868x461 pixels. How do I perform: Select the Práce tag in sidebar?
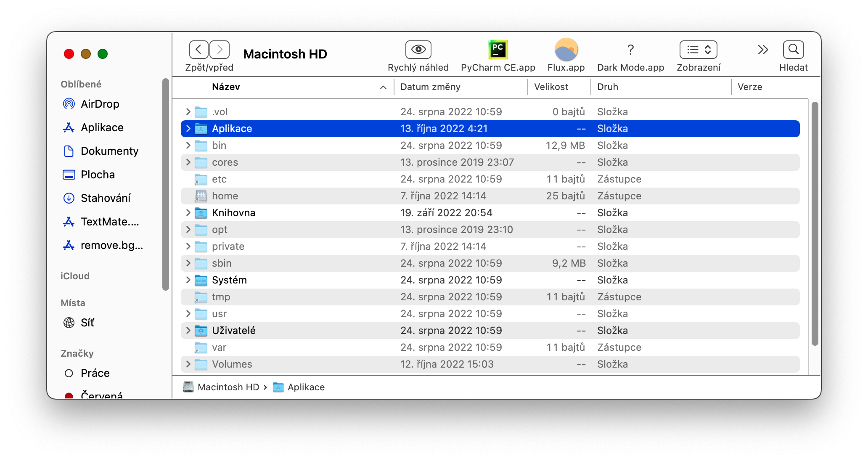(x=95, y=373)
